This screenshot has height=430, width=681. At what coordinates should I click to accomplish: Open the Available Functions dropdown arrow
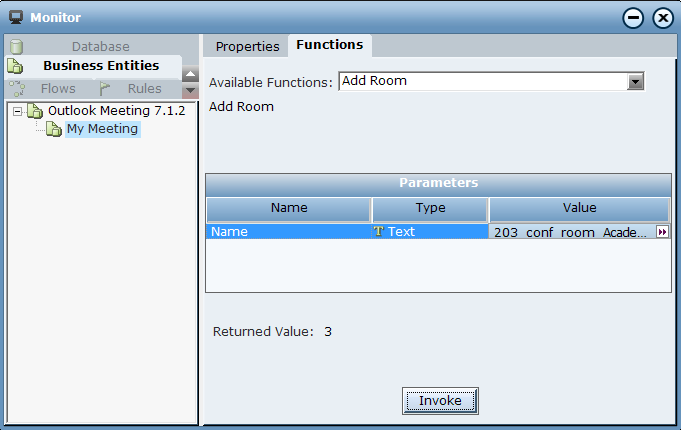tap(635, 81)
